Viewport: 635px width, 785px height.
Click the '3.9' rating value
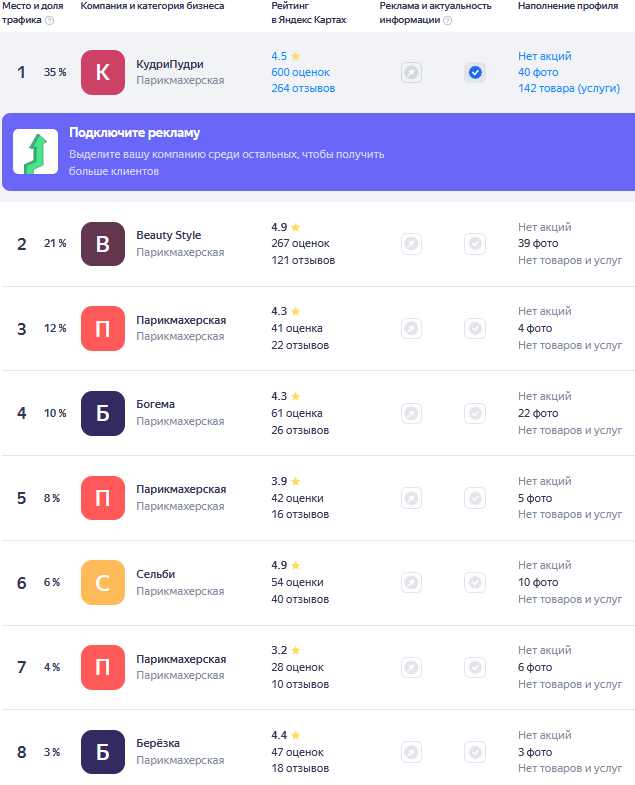click(x=279, y=481)
